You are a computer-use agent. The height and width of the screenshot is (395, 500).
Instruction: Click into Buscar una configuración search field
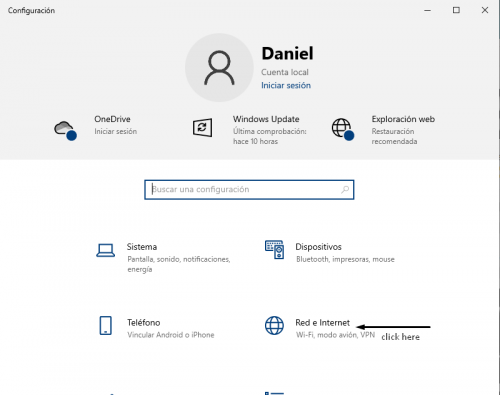(x=249, y=190)
